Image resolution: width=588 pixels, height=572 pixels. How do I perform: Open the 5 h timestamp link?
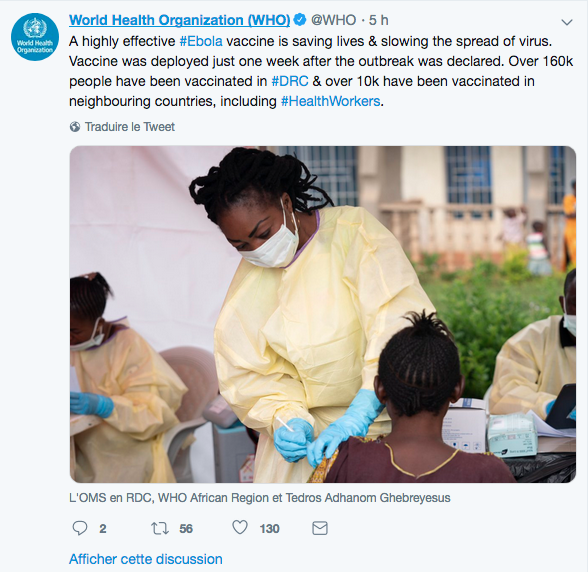378,20
